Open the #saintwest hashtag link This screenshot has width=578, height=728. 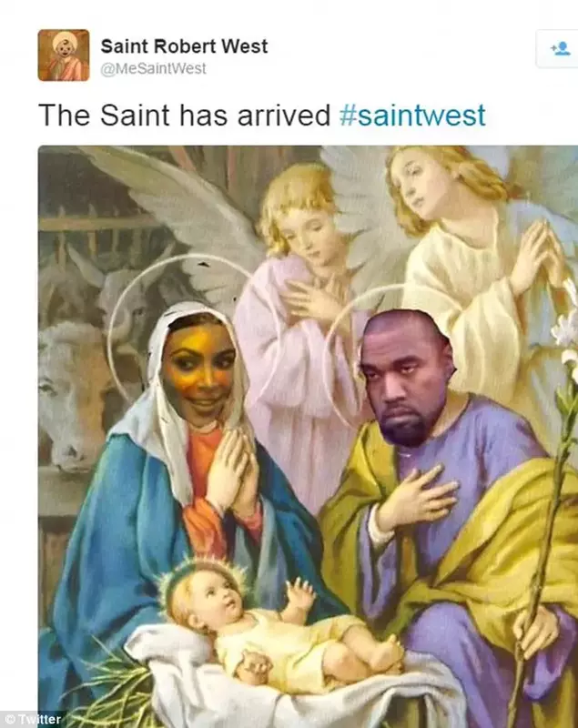click(x=412, y=115)
